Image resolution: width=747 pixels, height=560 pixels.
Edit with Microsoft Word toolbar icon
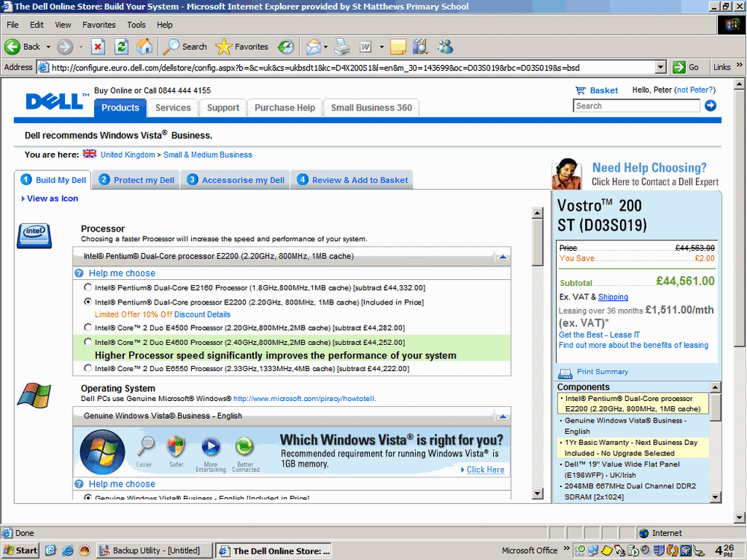click(365, 46)
